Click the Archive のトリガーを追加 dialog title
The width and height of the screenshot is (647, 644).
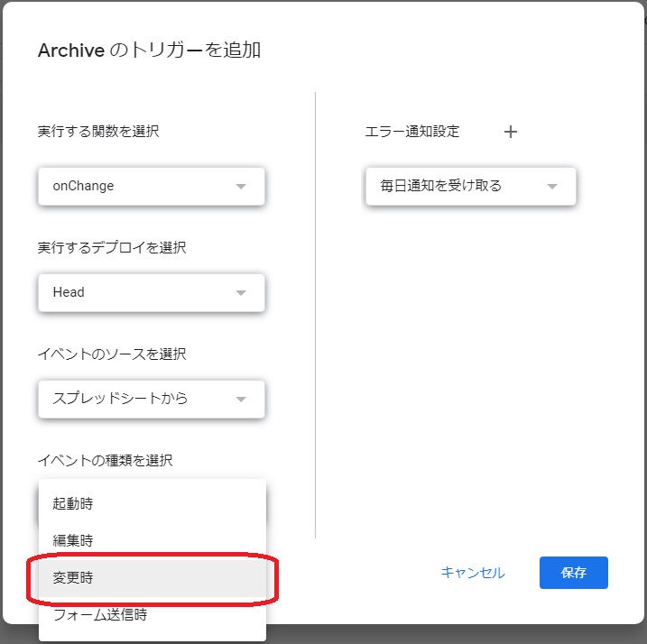[x=150, y=51]
